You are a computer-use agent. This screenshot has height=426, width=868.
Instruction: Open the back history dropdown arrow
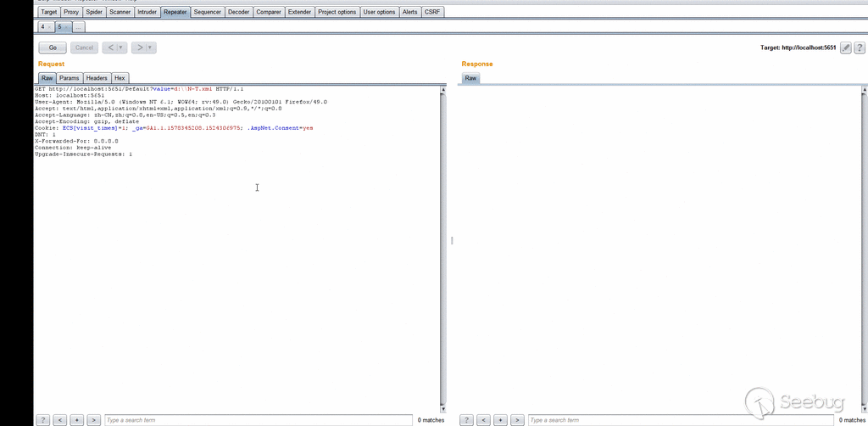(121, 48)
